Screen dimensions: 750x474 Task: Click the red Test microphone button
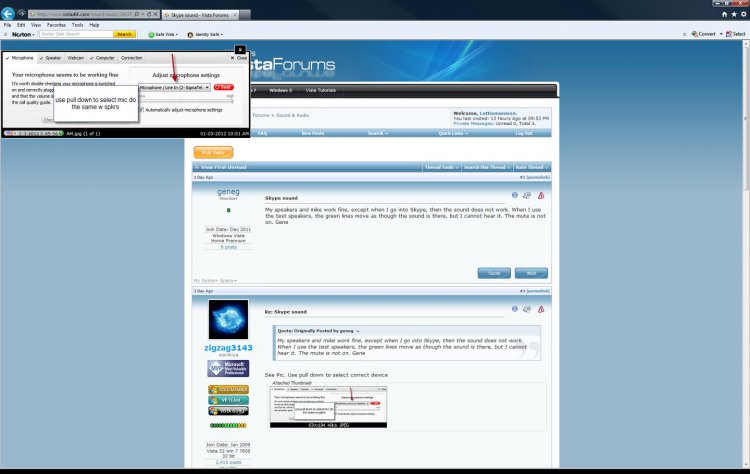(x=224, y=87)
